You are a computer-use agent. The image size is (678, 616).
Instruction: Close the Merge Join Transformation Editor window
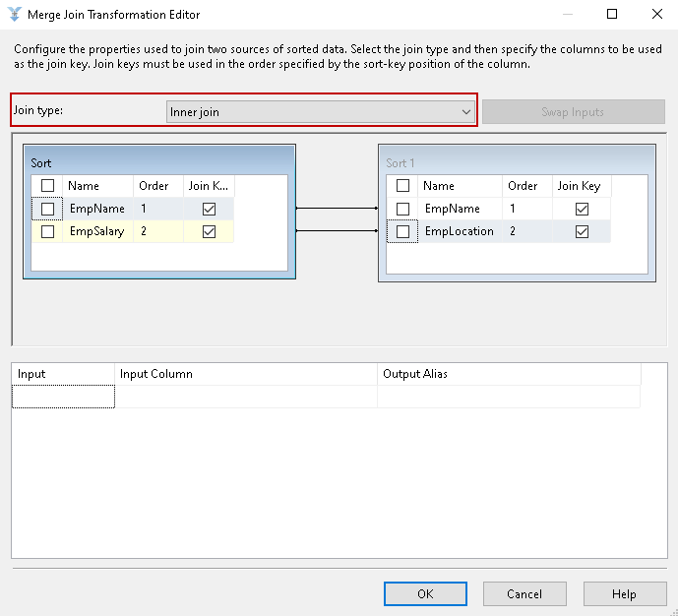[656, 14]
